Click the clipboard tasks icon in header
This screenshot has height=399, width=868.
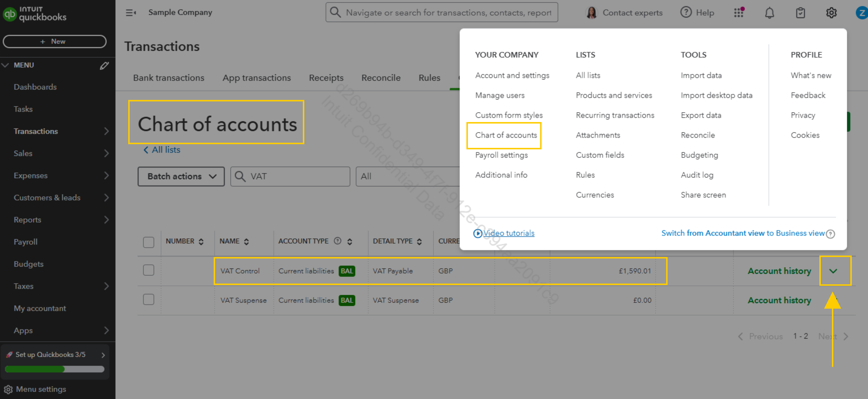point(800,13)
